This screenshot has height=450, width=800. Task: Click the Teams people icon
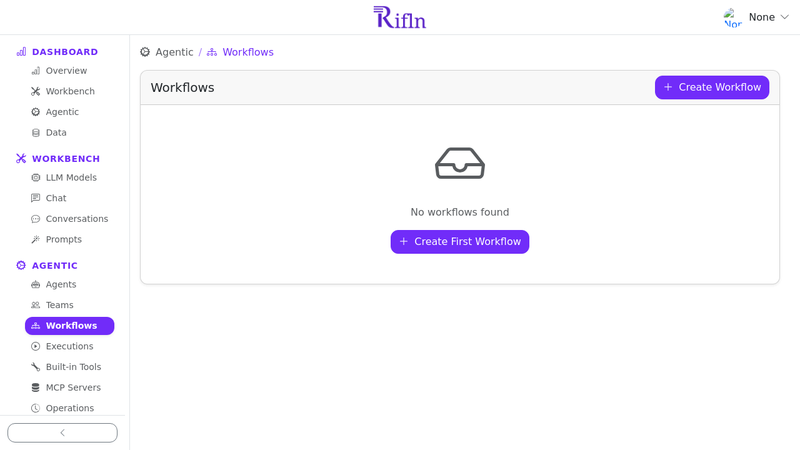tap(35, 305)
